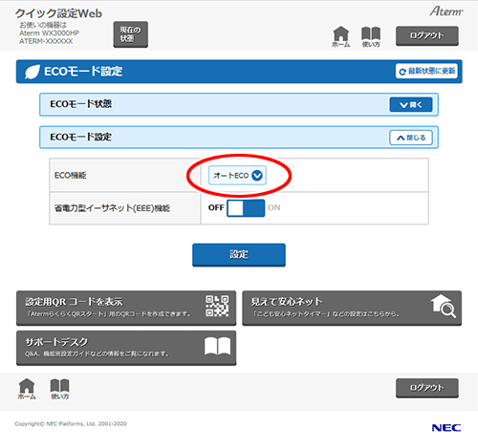
Task: Click the NEC logo in footer
Action: (446, 428)
